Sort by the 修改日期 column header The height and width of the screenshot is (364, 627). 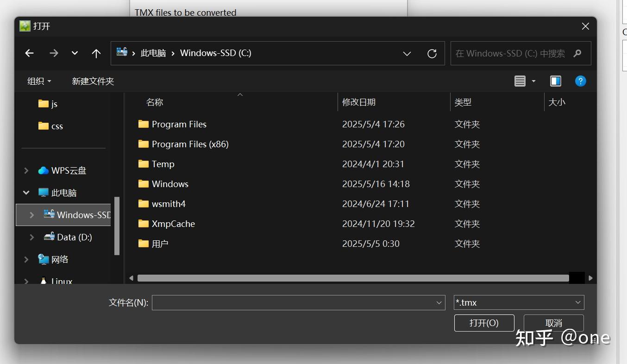(x=359, y=102)
